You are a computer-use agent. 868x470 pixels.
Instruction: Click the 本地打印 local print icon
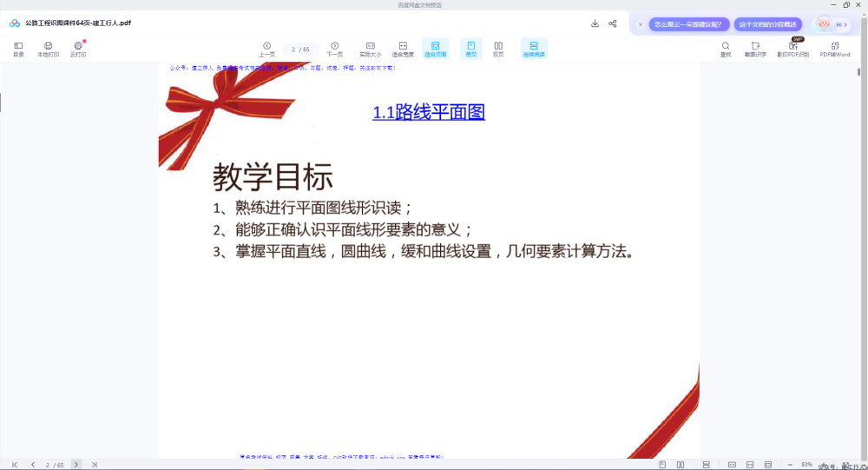(x=48, y=49)
